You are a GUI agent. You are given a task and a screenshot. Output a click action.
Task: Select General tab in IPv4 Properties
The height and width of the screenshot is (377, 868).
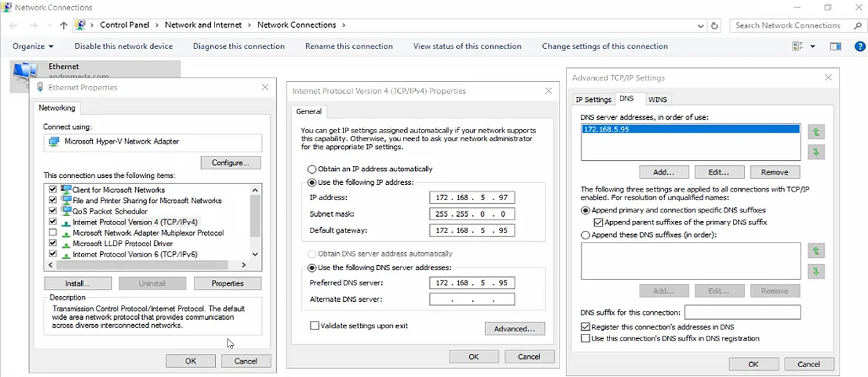tap(309, 112)
